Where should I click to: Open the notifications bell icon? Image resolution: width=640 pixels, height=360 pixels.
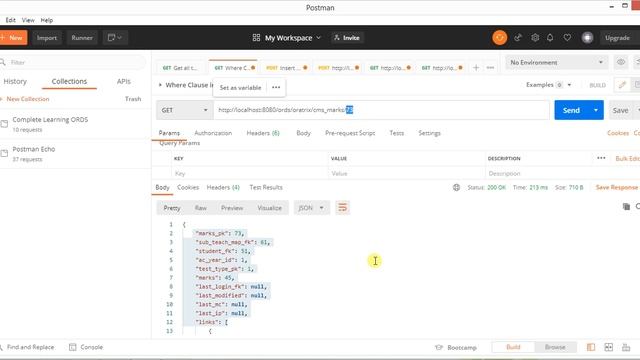pos(550,38)
